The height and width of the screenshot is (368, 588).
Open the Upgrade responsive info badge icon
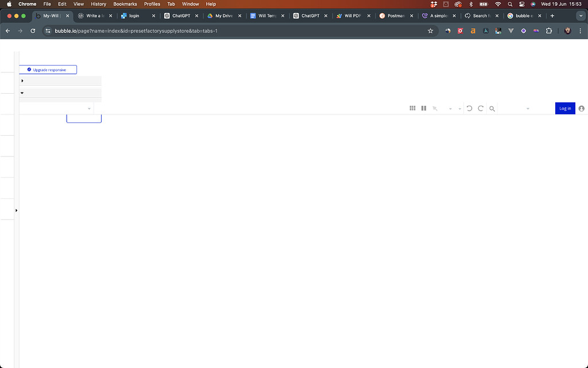[29, 70]
